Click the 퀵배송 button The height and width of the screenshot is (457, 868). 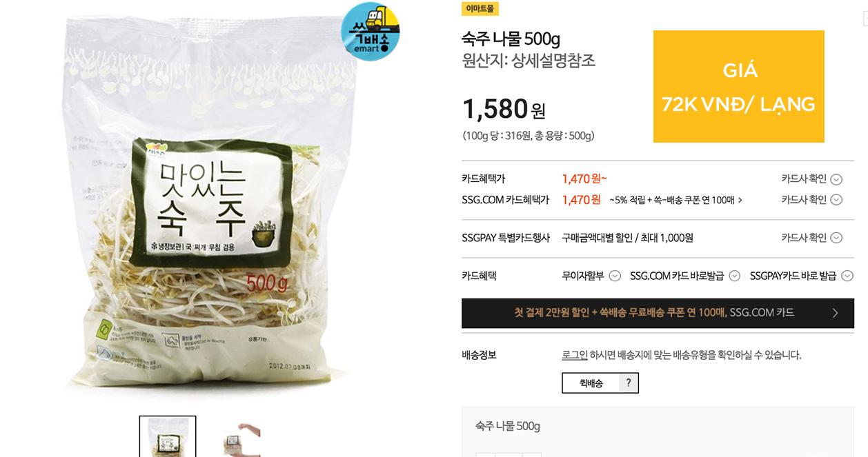click(591, 383)
